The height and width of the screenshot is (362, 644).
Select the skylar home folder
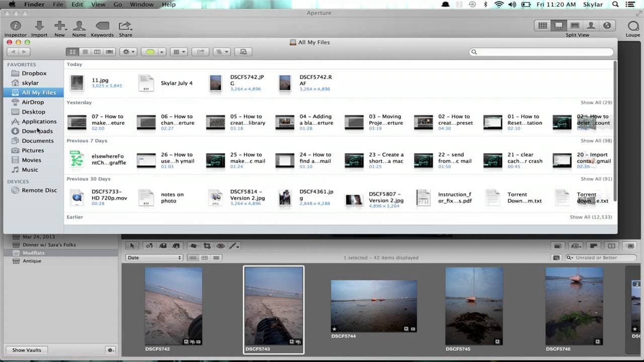(30, 83)
